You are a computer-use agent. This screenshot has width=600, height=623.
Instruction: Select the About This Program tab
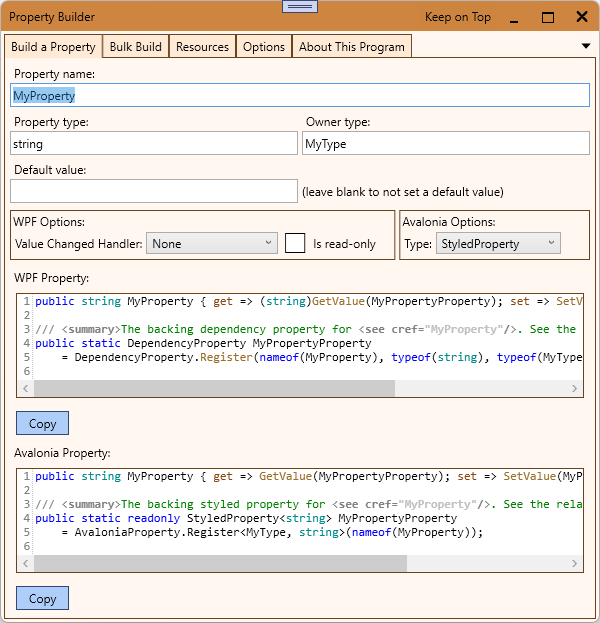pyautogui.click(x=352, y=46)
